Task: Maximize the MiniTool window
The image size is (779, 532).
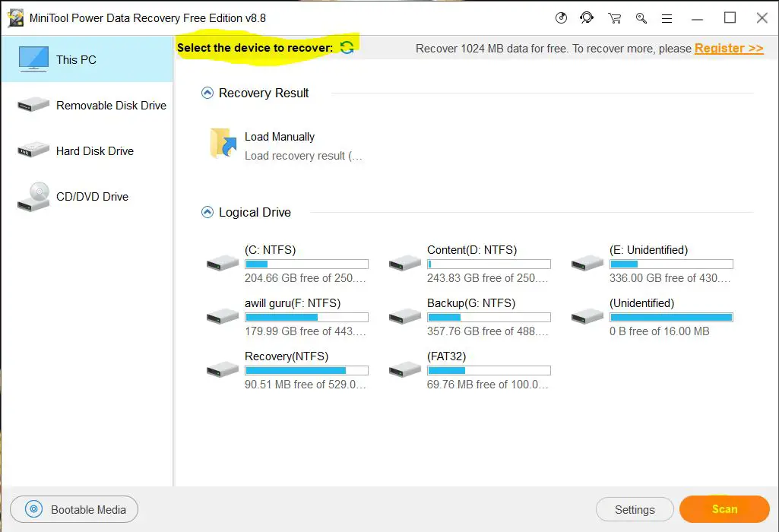Action: click(x=730, y=18)
